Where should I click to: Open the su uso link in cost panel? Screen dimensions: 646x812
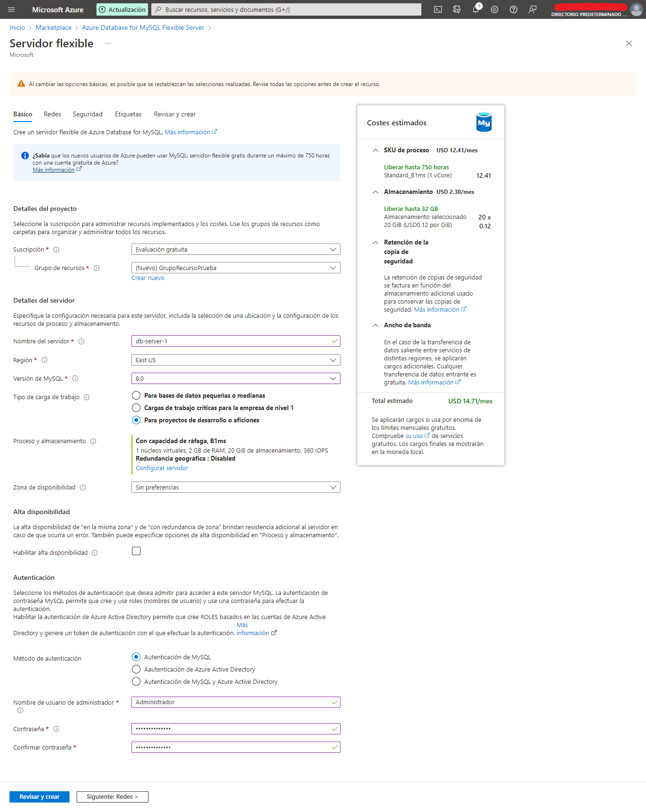pyautogui.click(x=417, y=436)
